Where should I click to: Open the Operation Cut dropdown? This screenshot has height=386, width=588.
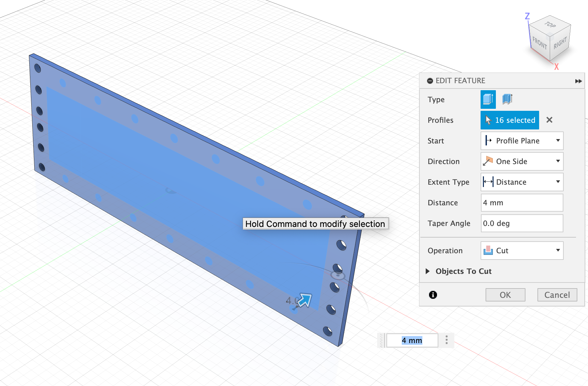pyautogui.click(x=522, y=251)
